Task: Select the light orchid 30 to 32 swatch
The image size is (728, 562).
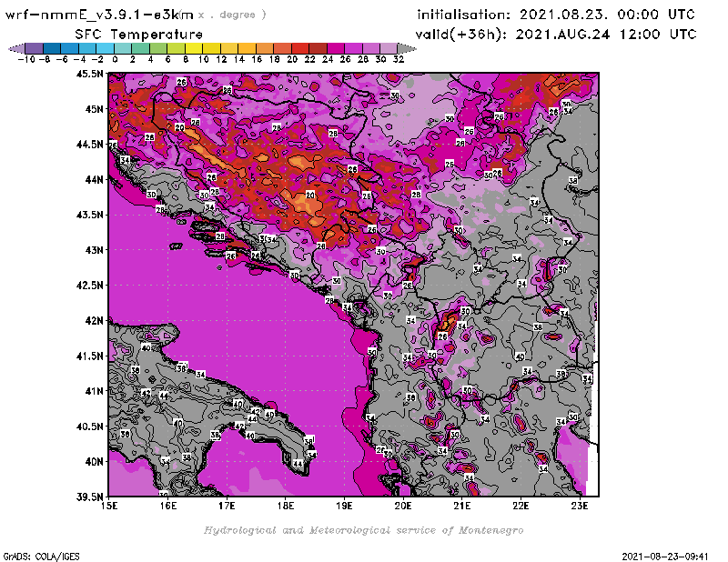Action: (389, 48)
